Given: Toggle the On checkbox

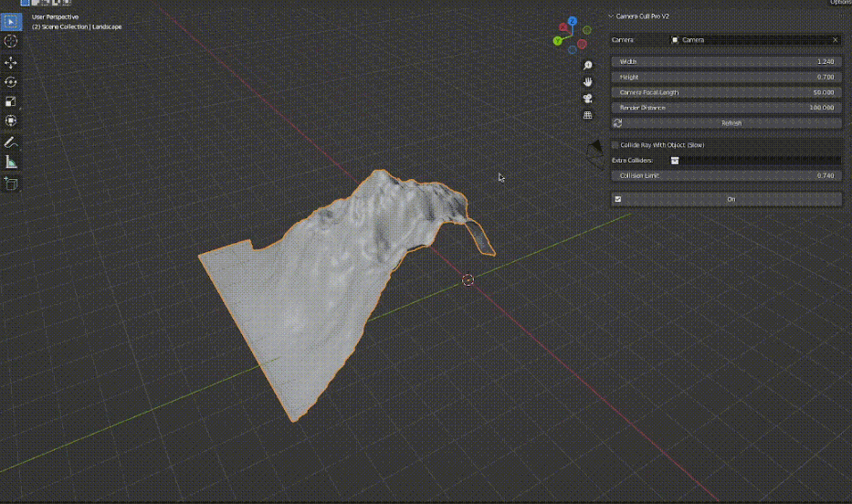Looking at the screenshot, I should (x=618, y=199).
